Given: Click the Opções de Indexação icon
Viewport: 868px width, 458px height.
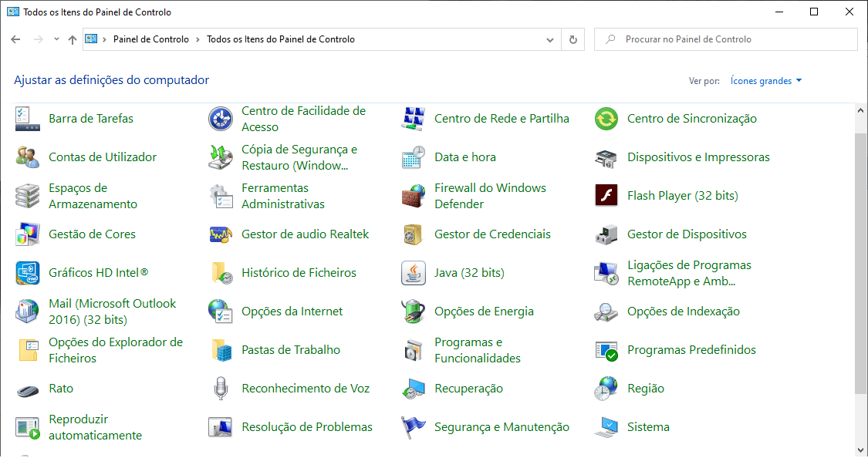Looking at the screenshot, I should point(606,312).
